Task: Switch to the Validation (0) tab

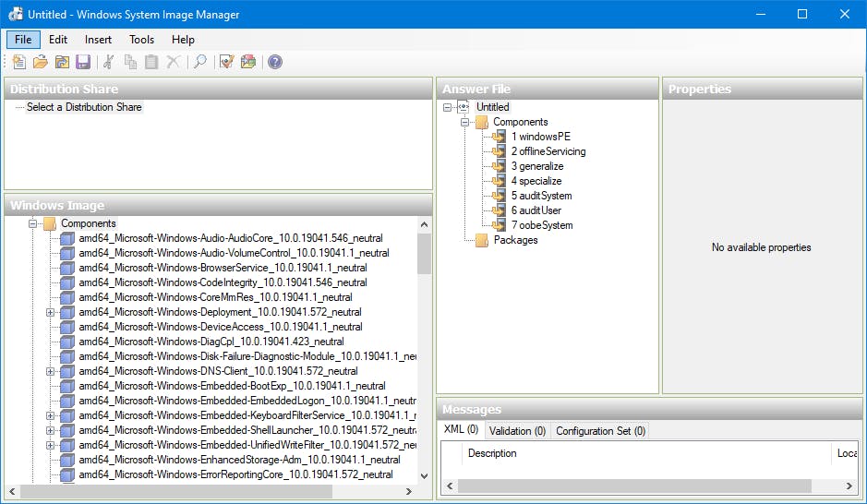Action: point(517,431)
